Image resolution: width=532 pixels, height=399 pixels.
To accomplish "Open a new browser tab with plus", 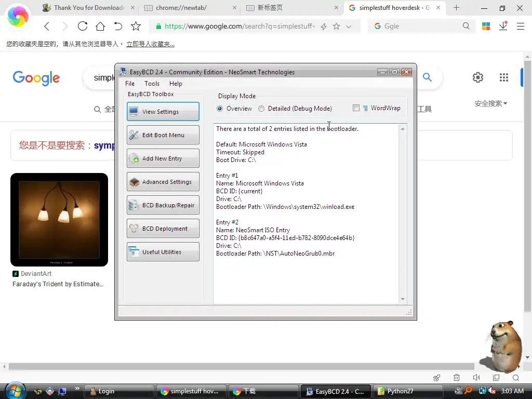I will click(456, 7).
